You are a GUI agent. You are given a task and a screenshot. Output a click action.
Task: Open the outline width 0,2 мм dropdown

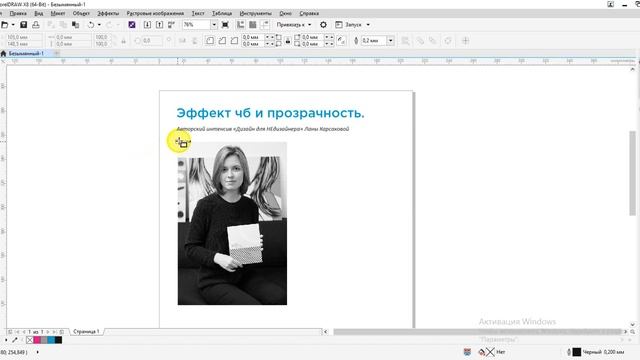point(391,40)
